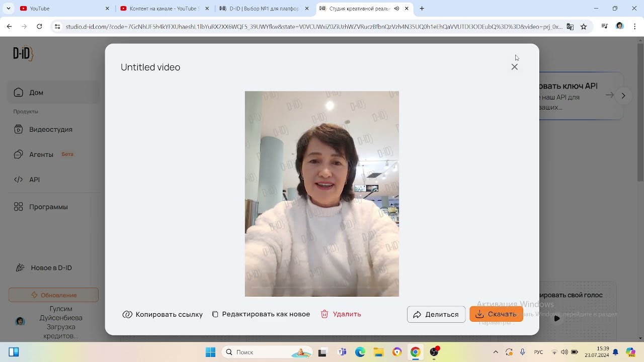Click the Chrome icon in taskbar
Image resolution: width=644 pixels, height=362 pixels.
coord(415,352)
